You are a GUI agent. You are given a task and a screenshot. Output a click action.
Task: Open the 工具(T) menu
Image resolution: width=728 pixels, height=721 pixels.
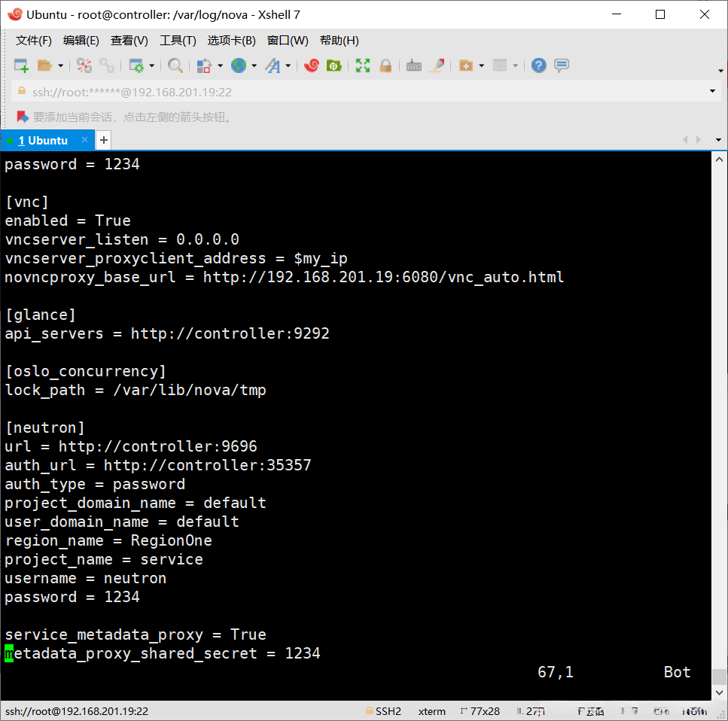178,41
